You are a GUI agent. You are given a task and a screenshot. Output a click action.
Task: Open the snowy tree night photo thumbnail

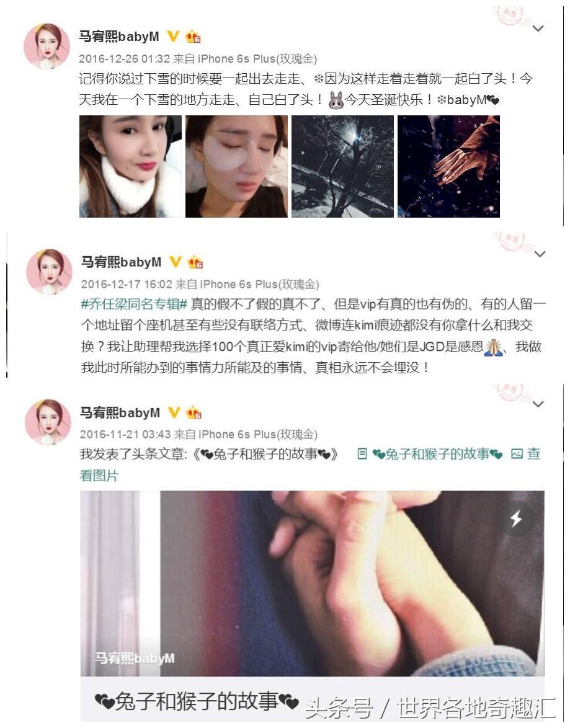click(342, 166)
